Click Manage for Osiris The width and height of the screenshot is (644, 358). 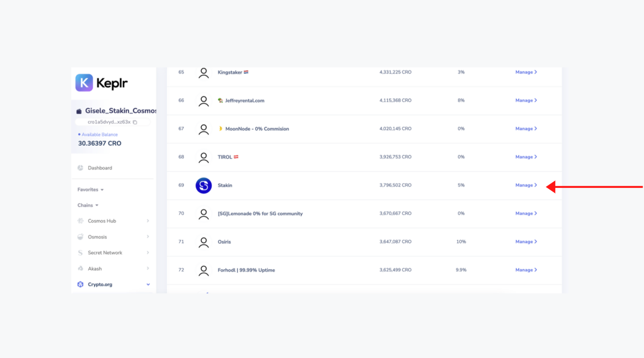[526, 242]
